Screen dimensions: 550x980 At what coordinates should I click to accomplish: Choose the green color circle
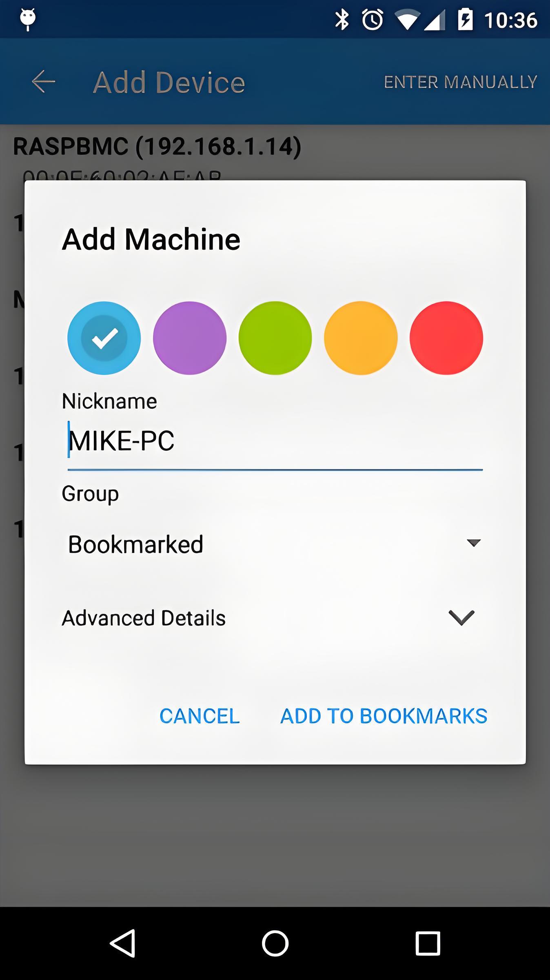275,338
